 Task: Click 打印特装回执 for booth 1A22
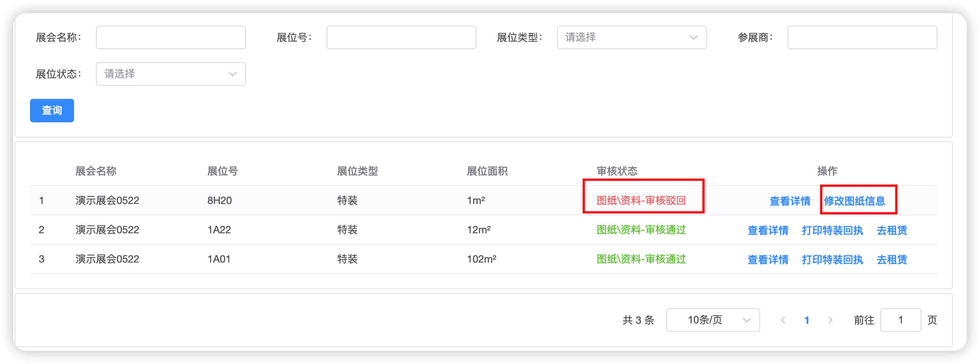(832, 230)
